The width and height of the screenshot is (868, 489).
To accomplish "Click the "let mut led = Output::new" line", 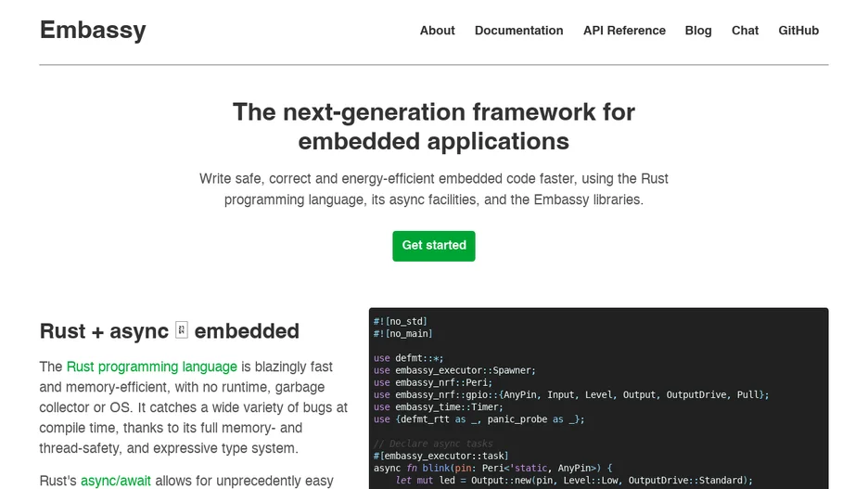I will 574,480.
